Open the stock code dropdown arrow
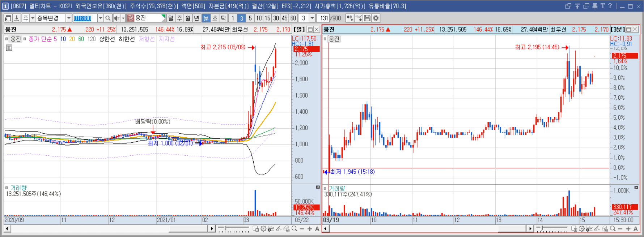 point(100,18)
